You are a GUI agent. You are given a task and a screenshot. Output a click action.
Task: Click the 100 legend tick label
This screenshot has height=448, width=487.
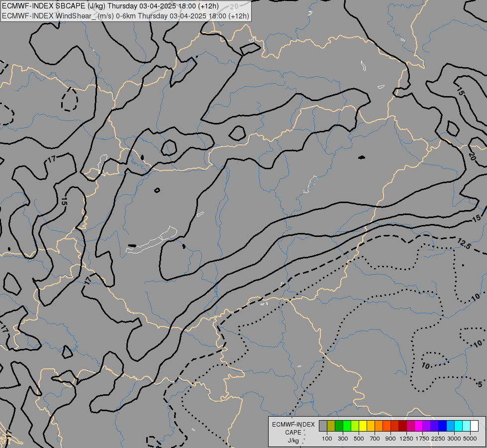[327, 439]
